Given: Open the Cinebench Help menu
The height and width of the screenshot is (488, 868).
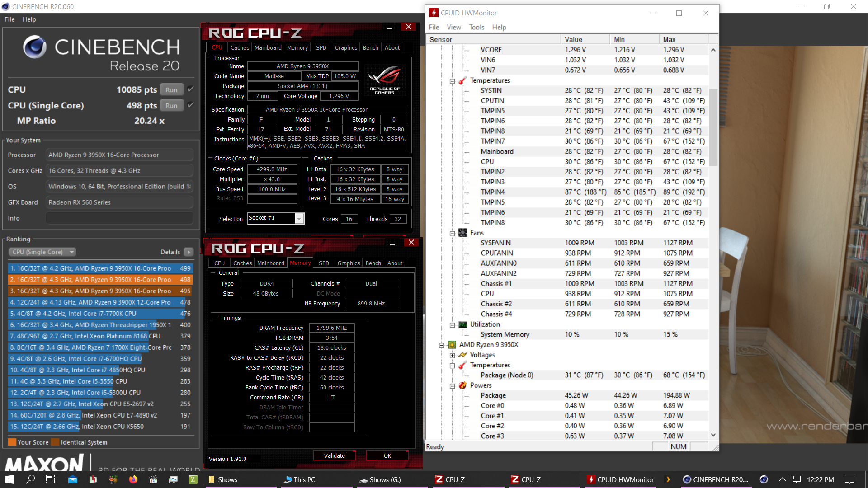Looking at the screenshot, I should (29, 19).
